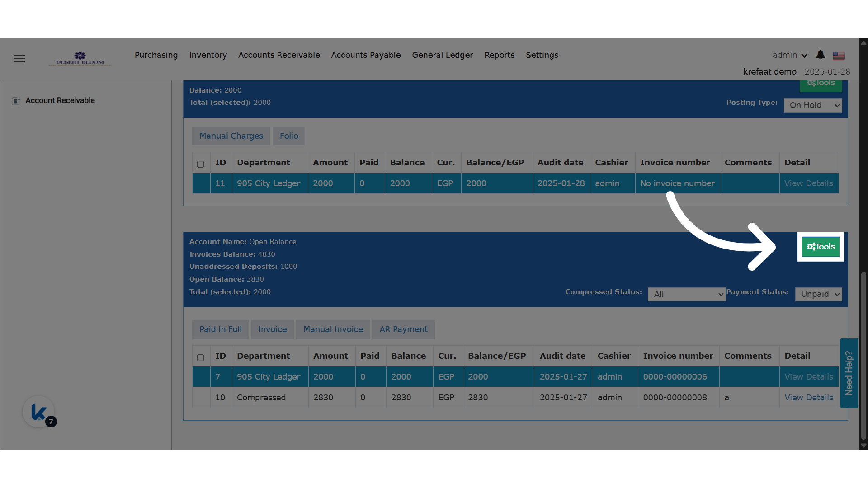Click the 'krefaat demo' property name
Screen dimensions: 868x488
(769, 72)
